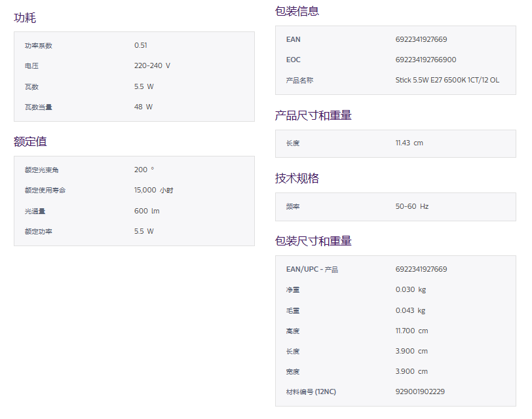
Task: Select the luminous flux value 600 lm
Action: click(x=147, y=211)
